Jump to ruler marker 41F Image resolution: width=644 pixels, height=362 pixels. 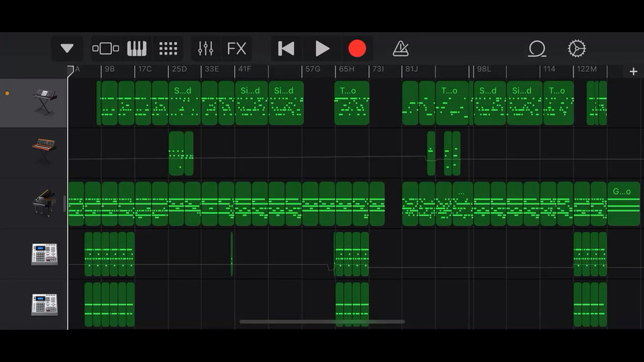click(244, 69)
